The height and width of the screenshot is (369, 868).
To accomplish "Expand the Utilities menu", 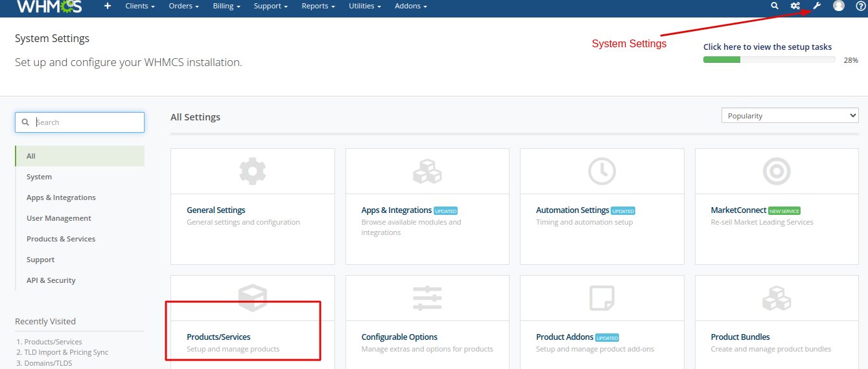I will pos(365,6).
